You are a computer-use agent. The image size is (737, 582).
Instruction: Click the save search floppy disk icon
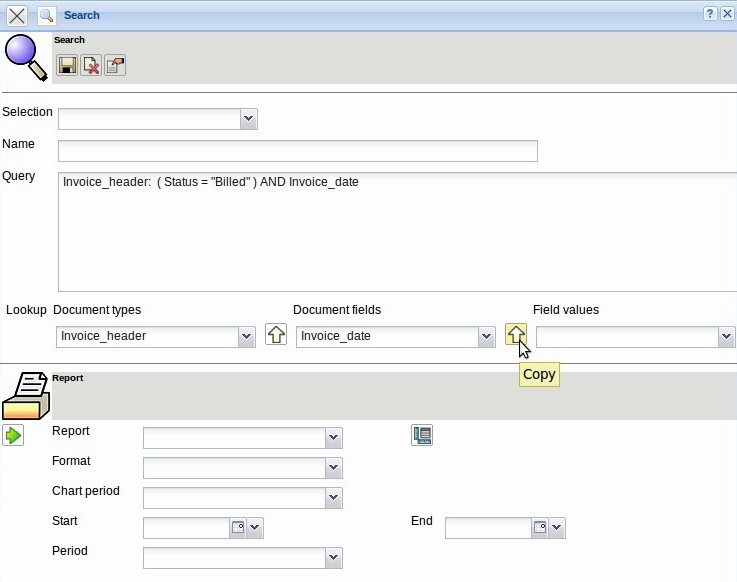(x=67, y=65)
